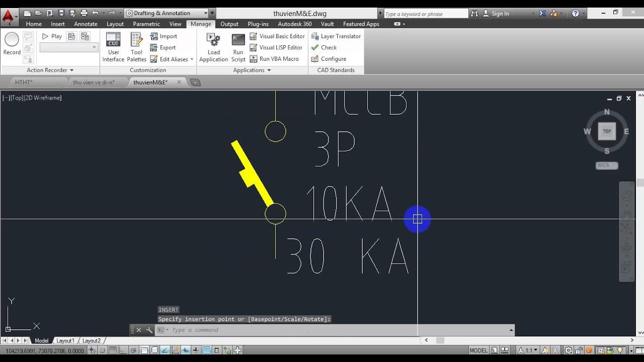Click in the keyword search field
644x362 pixels.
click(x=425, y=14)
